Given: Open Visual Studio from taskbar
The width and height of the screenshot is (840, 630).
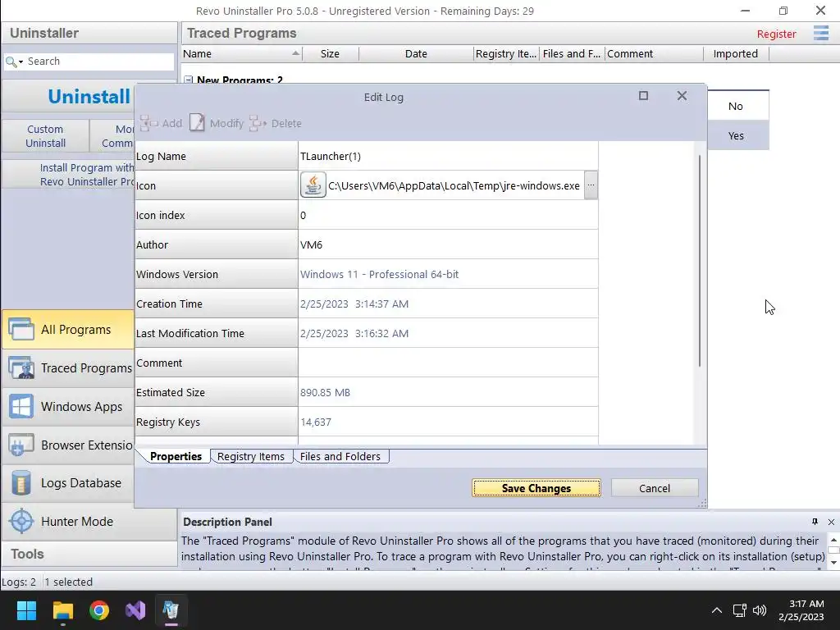Looking at the screenshot, I should click(x=135, y=610).
